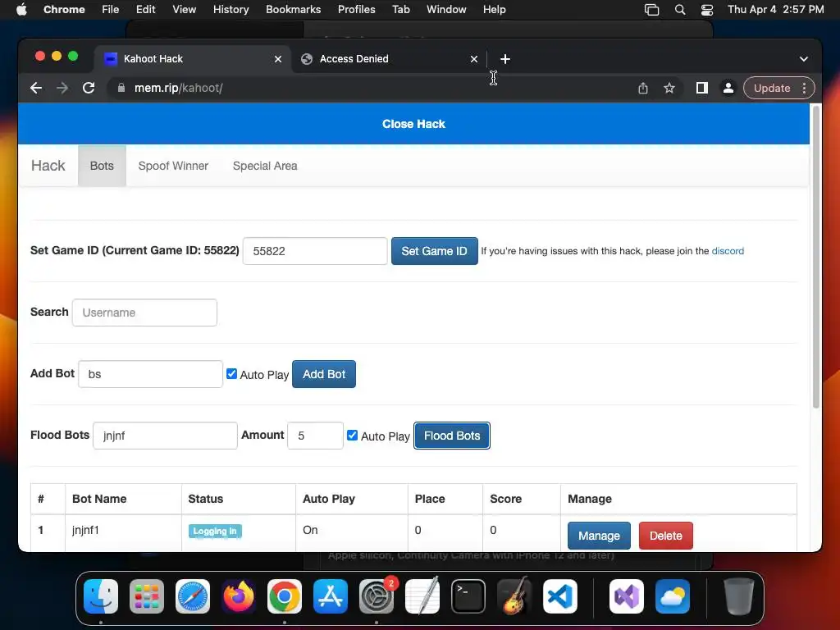840x630 pixels.
Task: Open System Settings from the dock
Action: click(377, 596)
